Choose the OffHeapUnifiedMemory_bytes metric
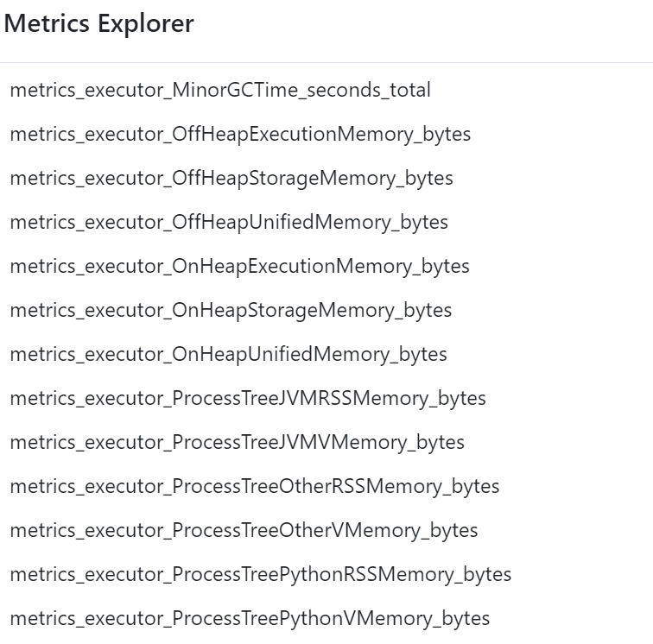The width and height of the screenshot is (653, 644). [229, 222]
